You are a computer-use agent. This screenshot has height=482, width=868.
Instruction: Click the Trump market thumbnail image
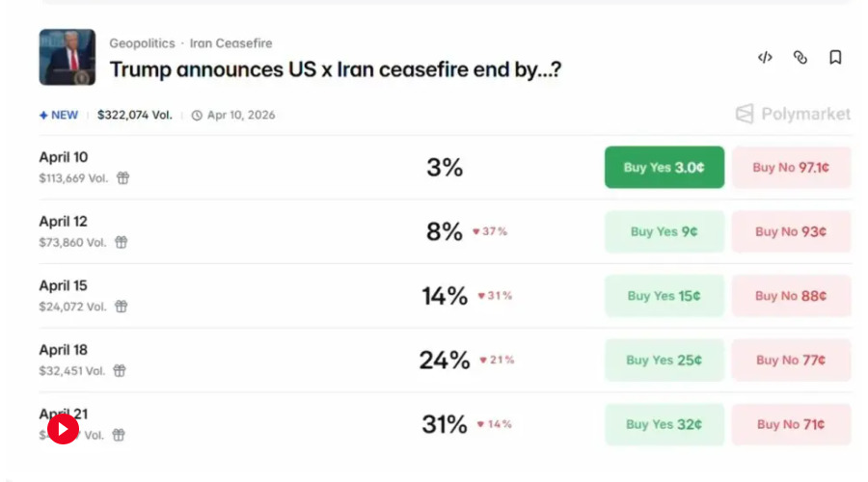(x=67, y=57)
